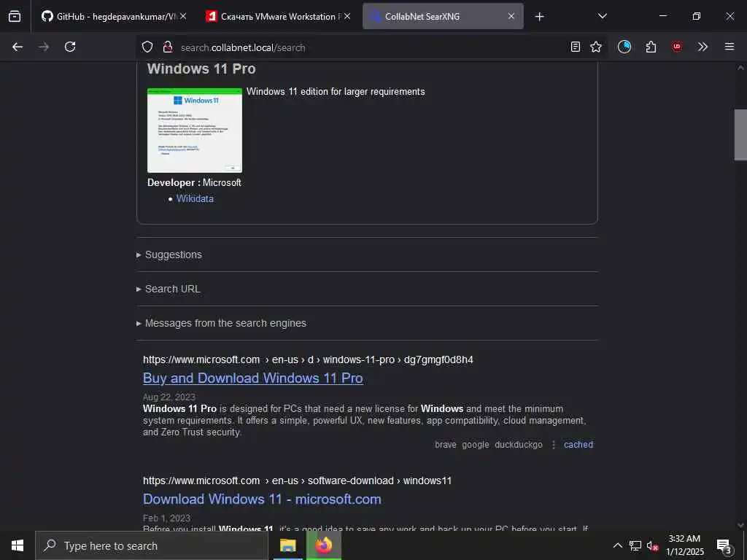
Task: Open the cached version of the first result
Action: click(x=578, y=444)
